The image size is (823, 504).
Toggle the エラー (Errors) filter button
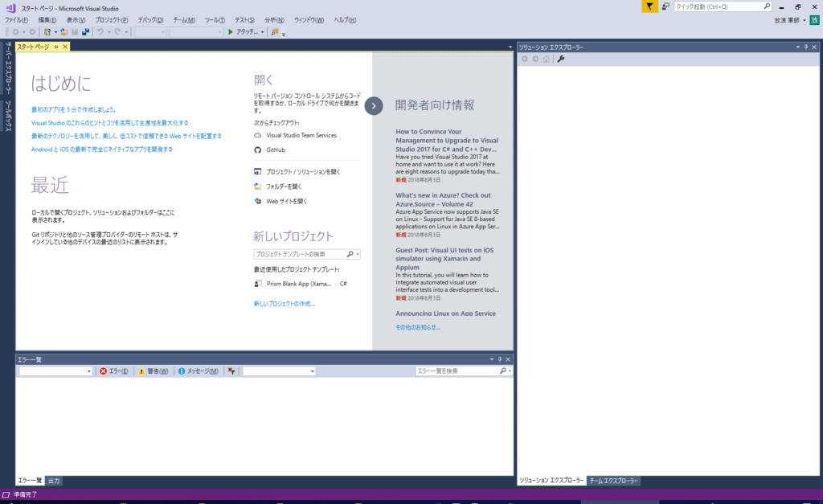tap(114, 371)
